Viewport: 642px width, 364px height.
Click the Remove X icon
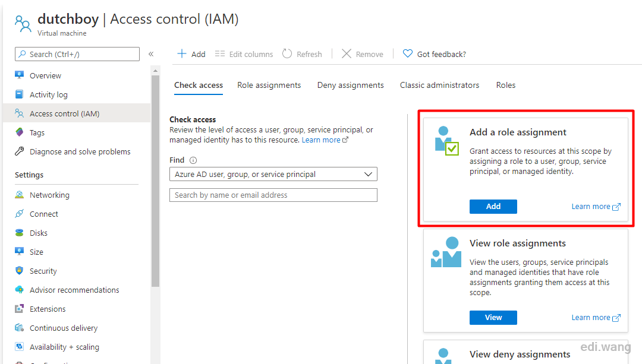(347, 53)
